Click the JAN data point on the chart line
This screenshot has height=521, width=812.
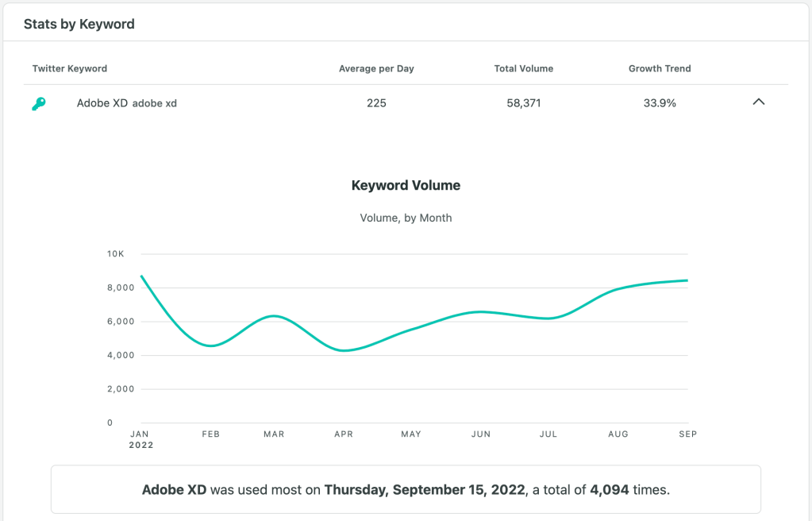pyautogui.click(x=140, y=276)
